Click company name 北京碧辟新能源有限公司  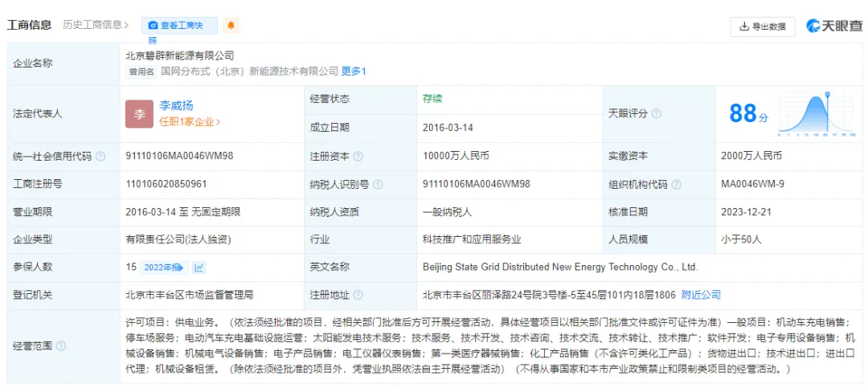[x=180, y=55]
